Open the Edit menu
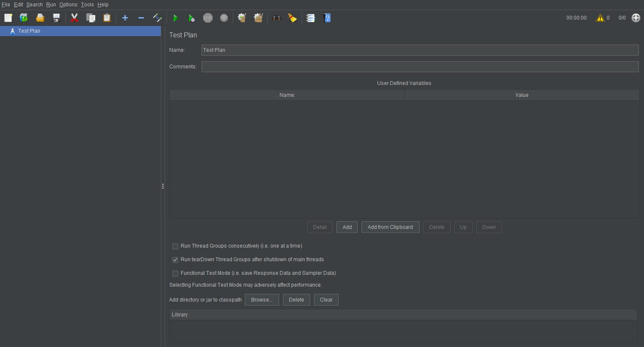The width and height of the screenshot is (644, 347). click(18, 5)
